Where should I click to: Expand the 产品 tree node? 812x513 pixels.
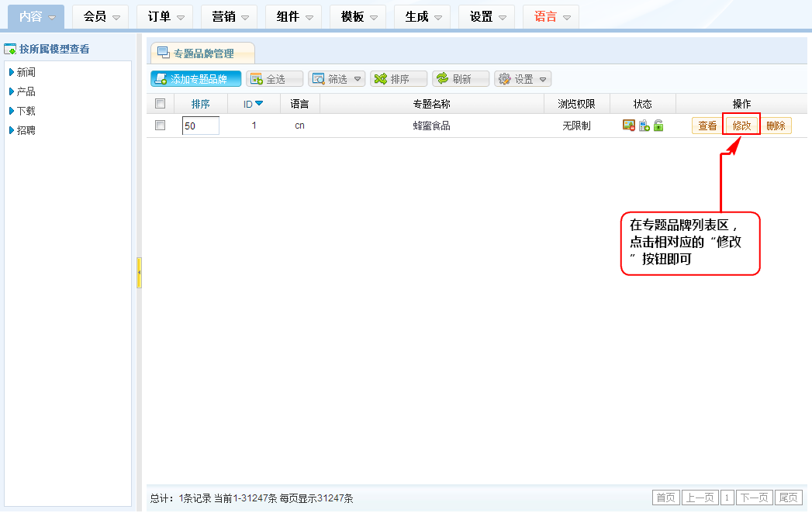pyautogui.click(x=12, y=91)
